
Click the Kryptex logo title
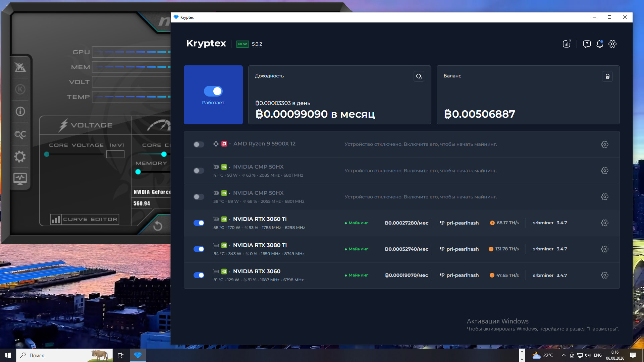point(206,43)
